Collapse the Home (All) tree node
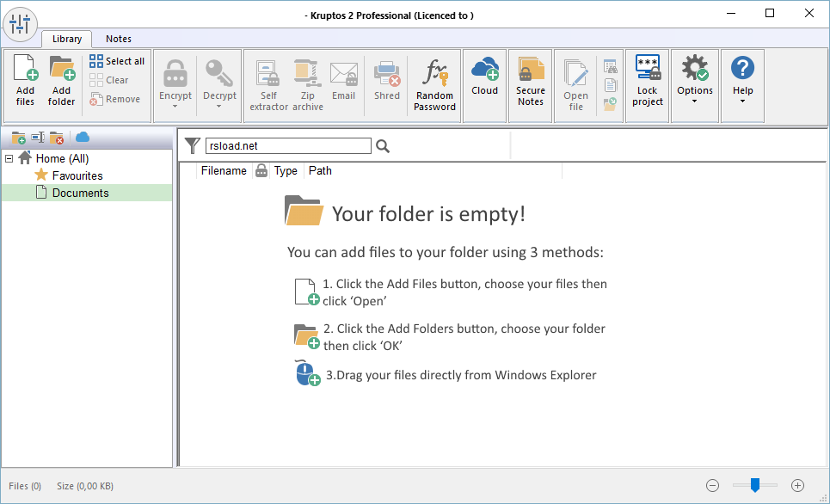 [x=9, y=158]
